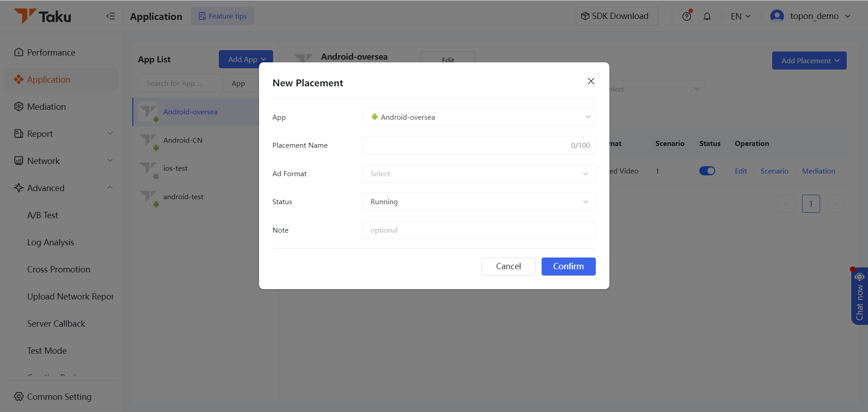Screen dimensions: 868x412
Task: Click the SDK Download button
Action: coord(617,16)
